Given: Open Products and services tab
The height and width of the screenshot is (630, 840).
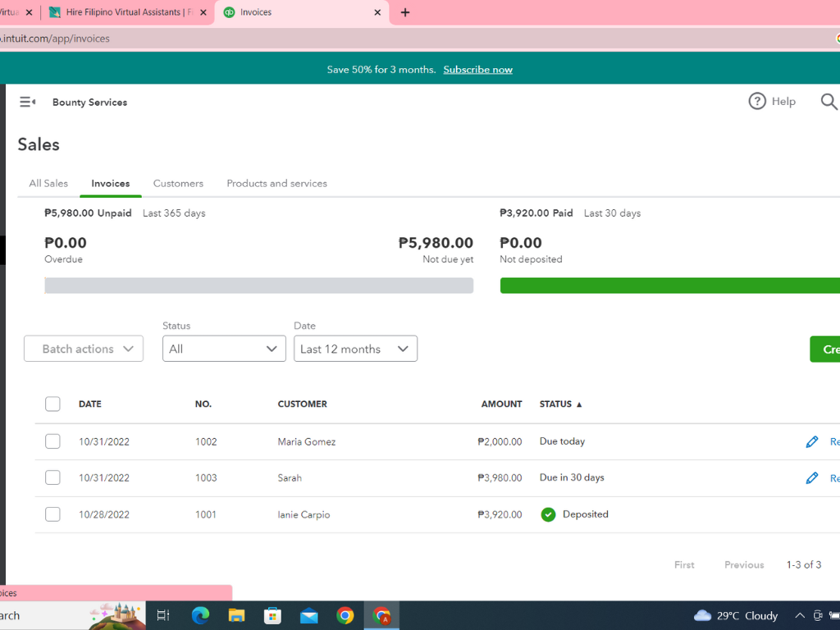Looking at the screenshot, I should [x=276, y=183].
